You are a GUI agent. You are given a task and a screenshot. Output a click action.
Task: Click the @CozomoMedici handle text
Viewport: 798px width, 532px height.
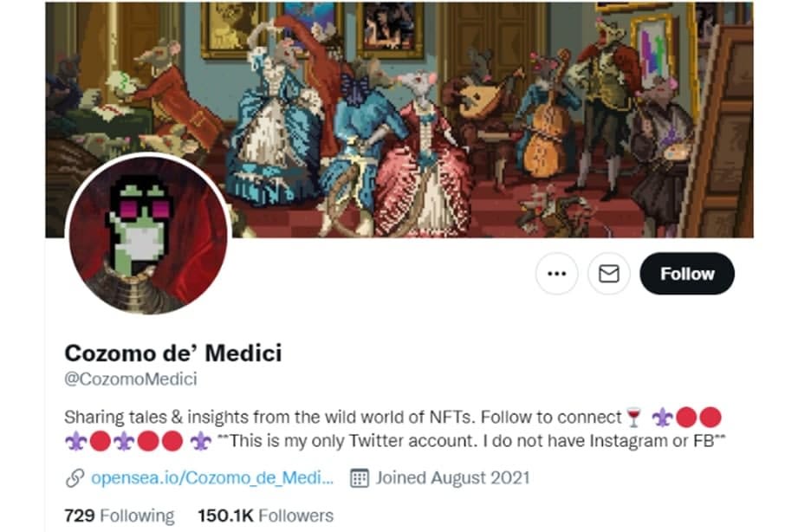[131, 379]
